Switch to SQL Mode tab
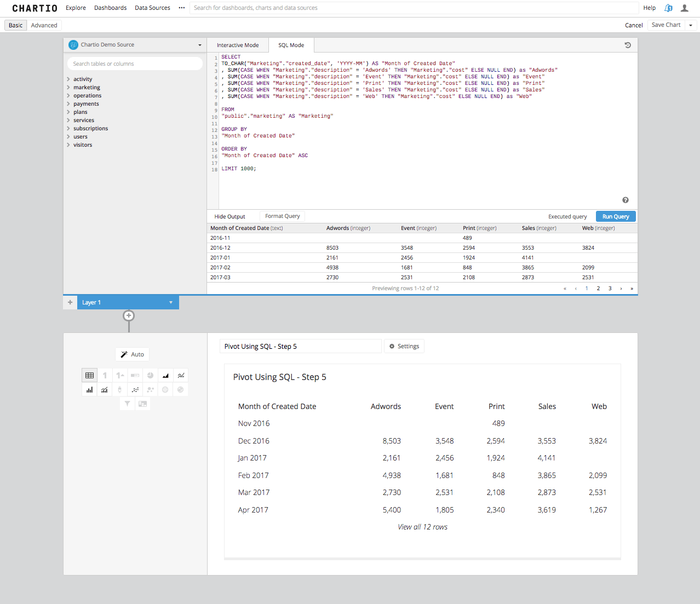 291,45
